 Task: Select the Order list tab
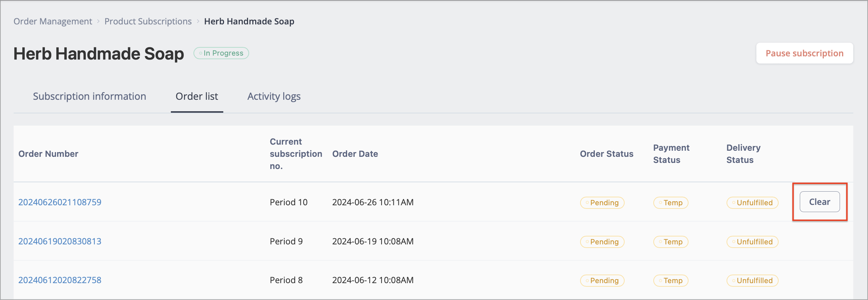pyautogui.click(x=197, y=96)
